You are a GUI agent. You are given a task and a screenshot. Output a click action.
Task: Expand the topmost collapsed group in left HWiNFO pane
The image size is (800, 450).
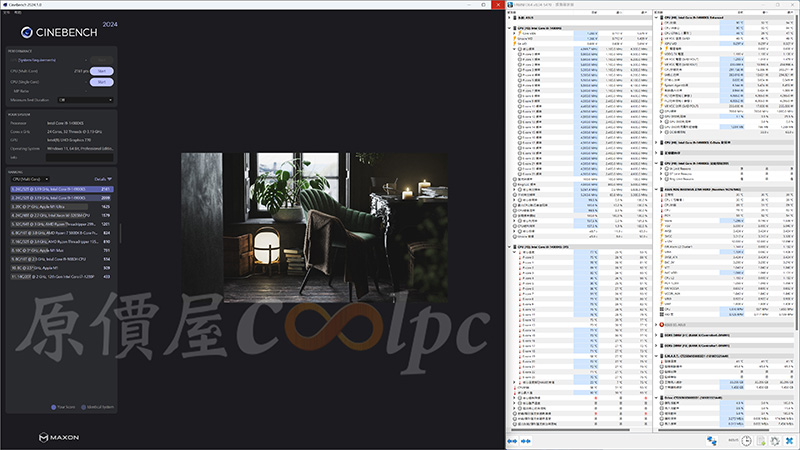509,18
